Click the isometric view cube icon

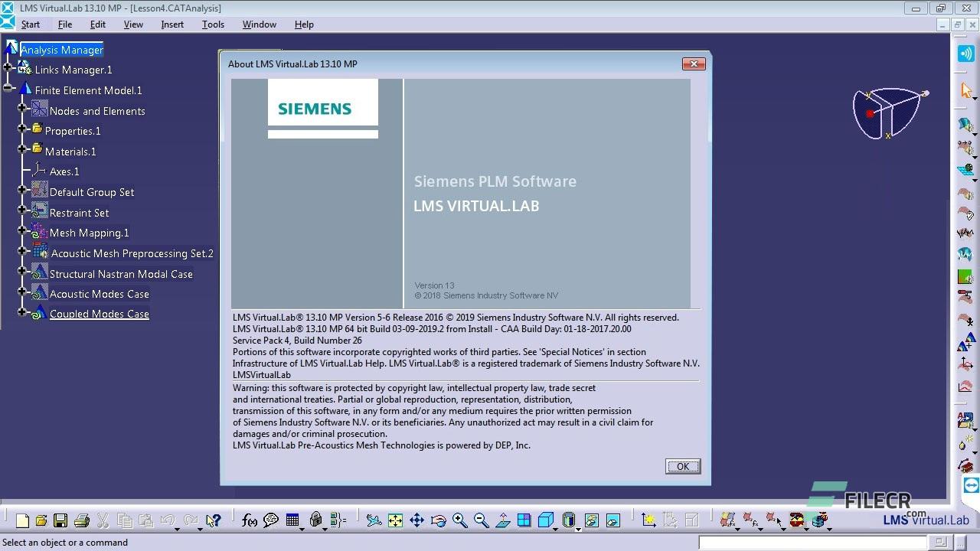(x=546, y=521)
